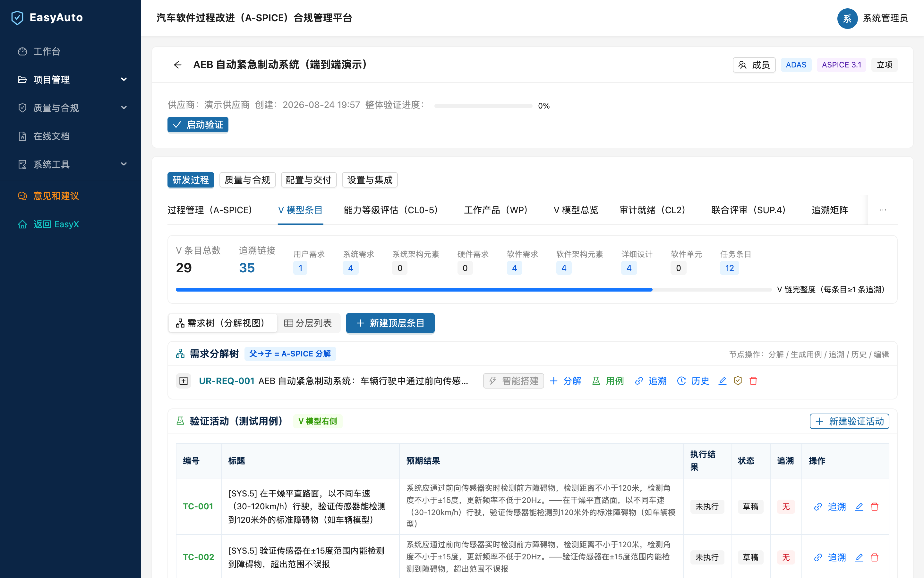
Task: Click TC-001 无 traceability badge
Action: [786, 507]
